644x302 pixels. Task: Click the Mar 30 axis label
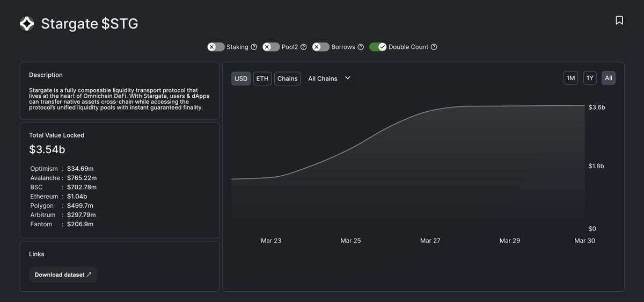pos(584,241)
